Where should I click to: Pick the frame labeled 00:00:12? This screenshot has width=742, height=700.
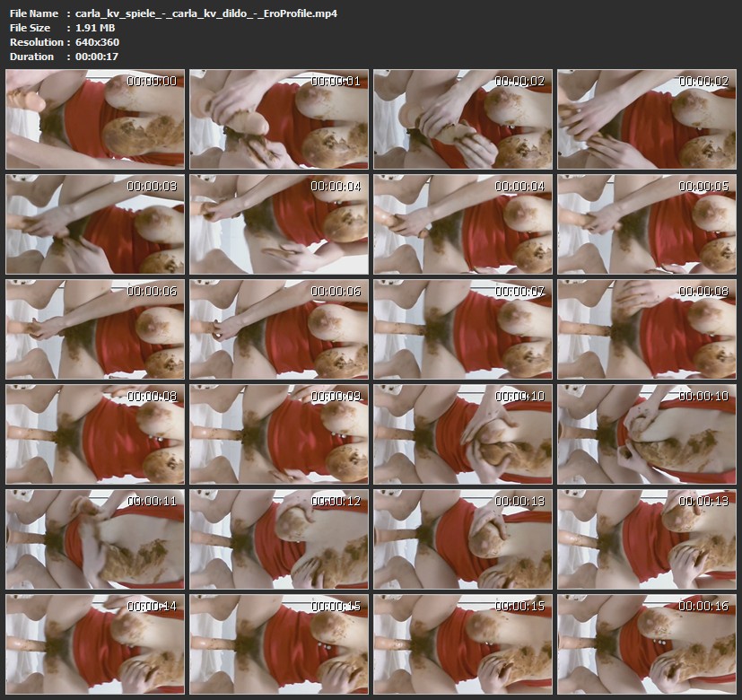click(279, 538)
